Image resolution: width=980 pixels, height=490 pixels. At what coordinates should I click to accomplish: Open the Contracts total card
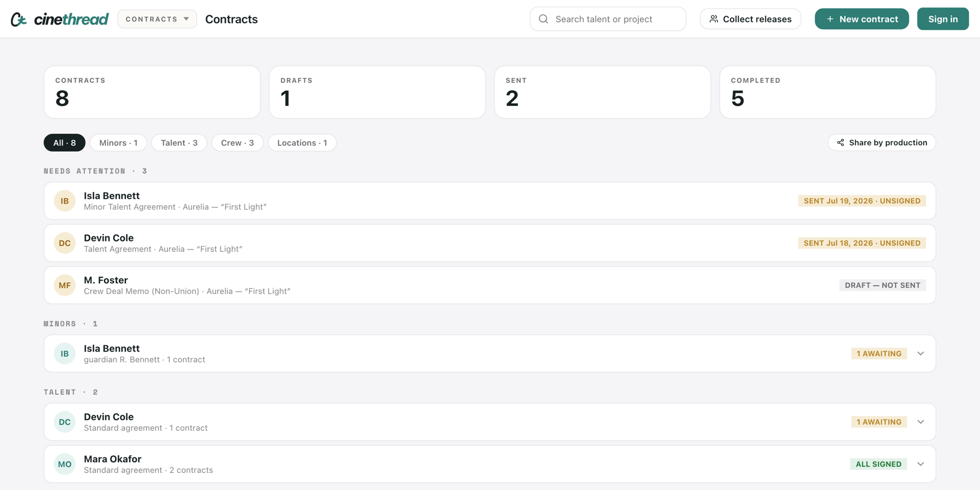152,92
